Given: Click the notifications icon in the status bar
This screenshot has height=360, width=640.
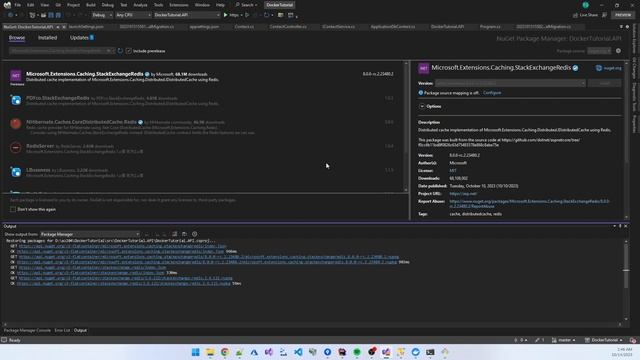Looking at the screenshot, I should (x=632, y=340).
